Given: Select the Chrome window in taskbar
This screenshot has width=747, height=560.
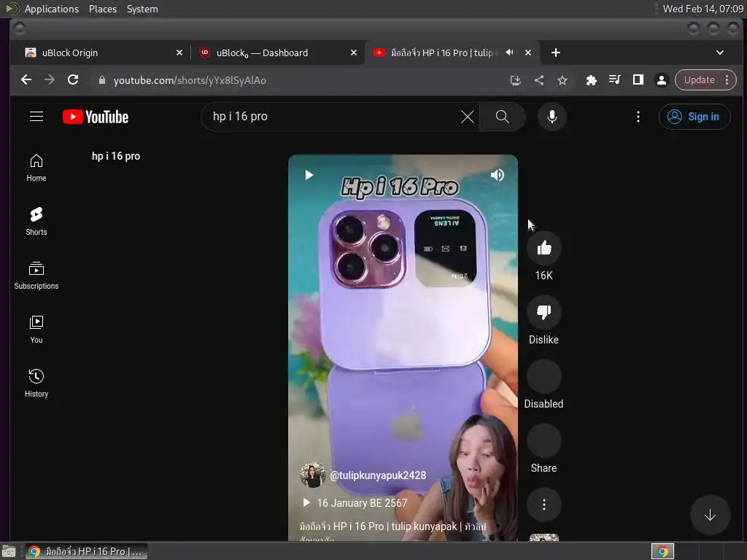Looking at the screenshot, I should coord(87,551).
